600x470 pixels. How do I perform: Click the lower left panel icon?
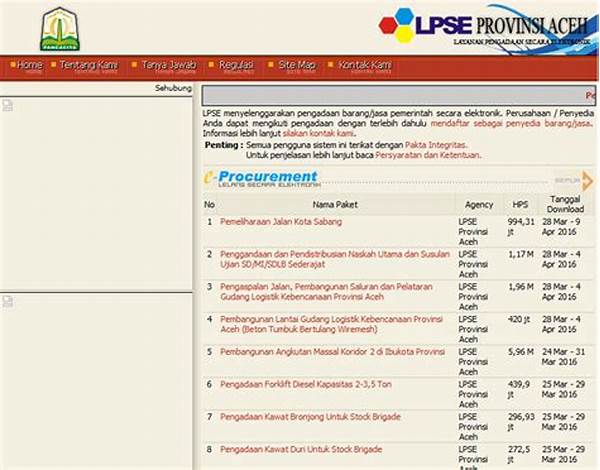(x=6, y=300)
